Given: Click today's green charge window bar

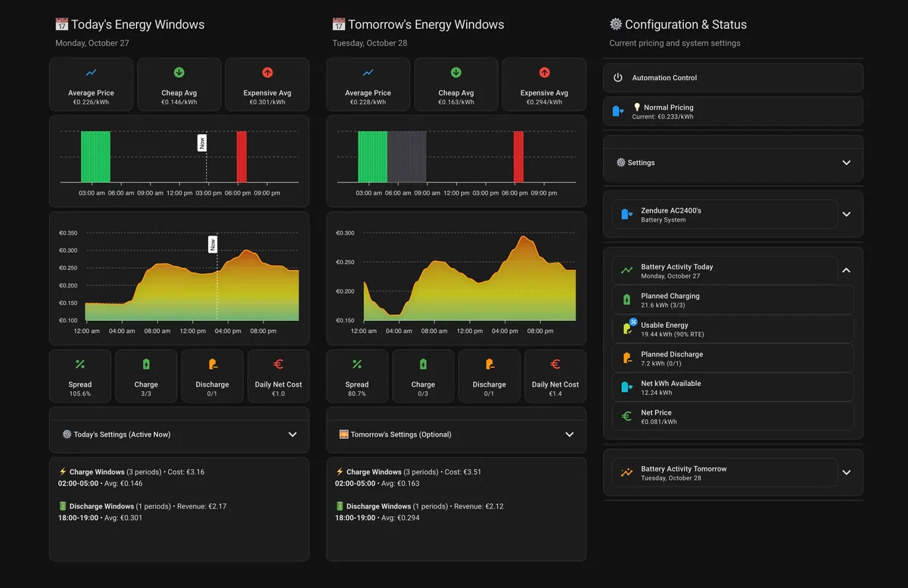Looking at the screenshot, I should [x=95, y=157].
